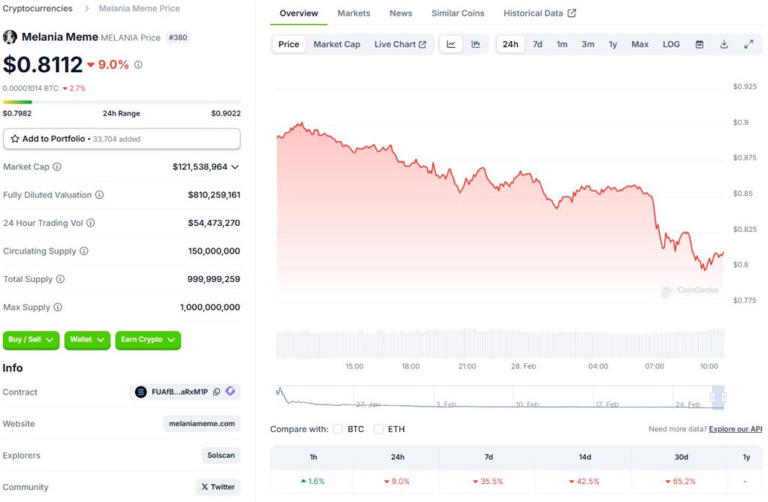Open the Solscan explorer link
Image resolution: width=768 pixels, height=502 pixels.
pyautogui.click(x=220, y=455)
